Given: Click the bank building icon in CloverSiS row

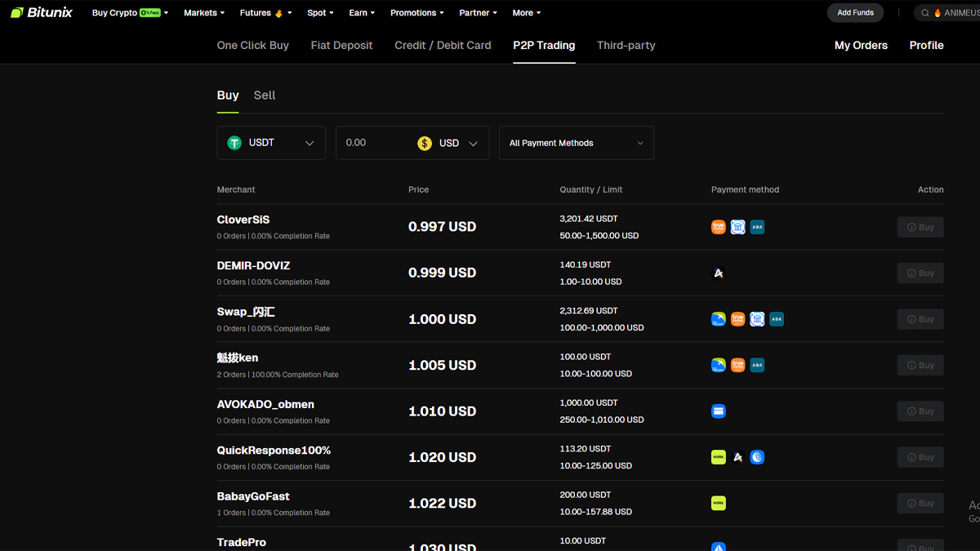Looking at the screenshot, I should tap(737, 227).
